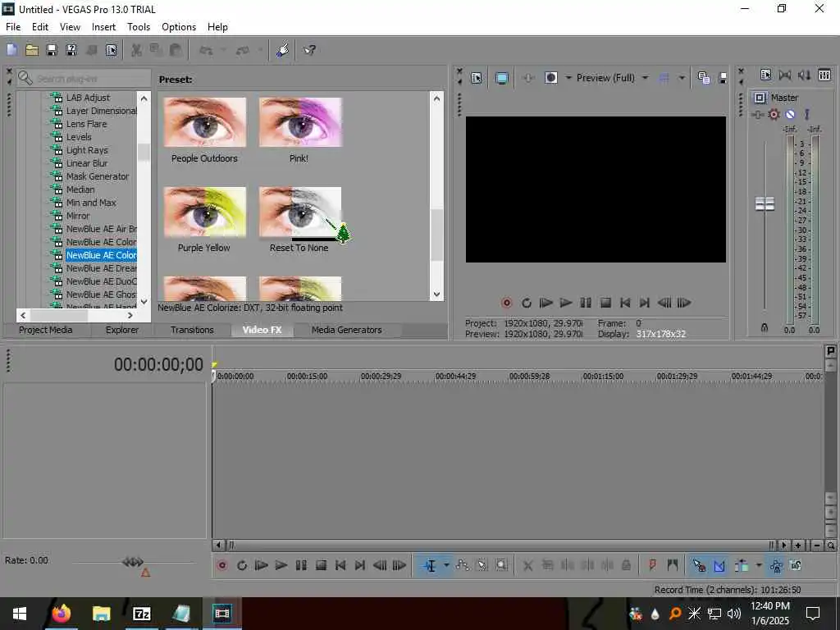The image size is (840, 630).
Task: Open the File menu
Action: click(x=13, y=27)
